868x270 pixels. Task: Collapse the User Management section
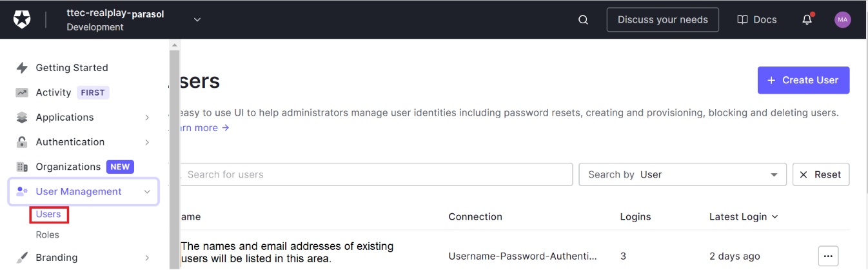pos(147,192)
